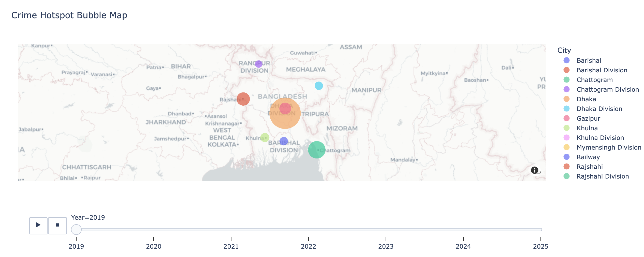Viewport: 644px width, 257px height.
Task: Open the map attribution info icon
Action: pyautogui.click(x=534, y=170)
